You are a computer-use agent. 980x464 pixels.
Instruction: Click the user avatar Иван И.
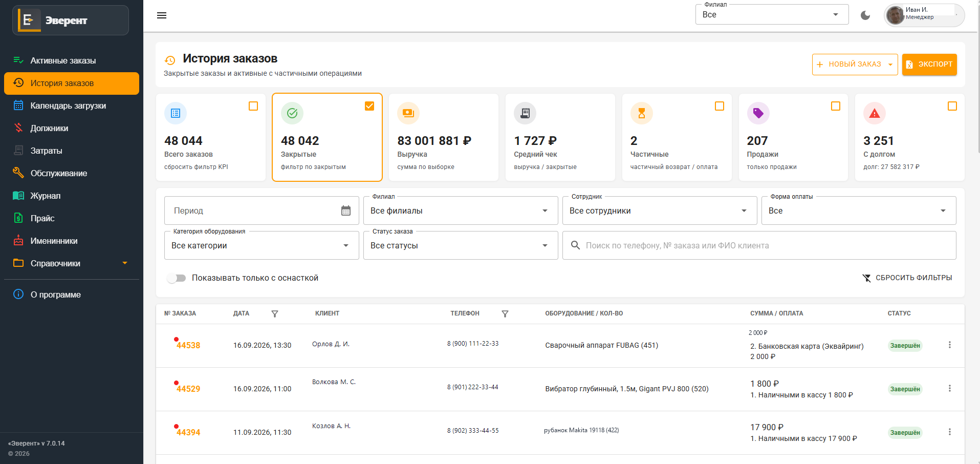[895, 15]
